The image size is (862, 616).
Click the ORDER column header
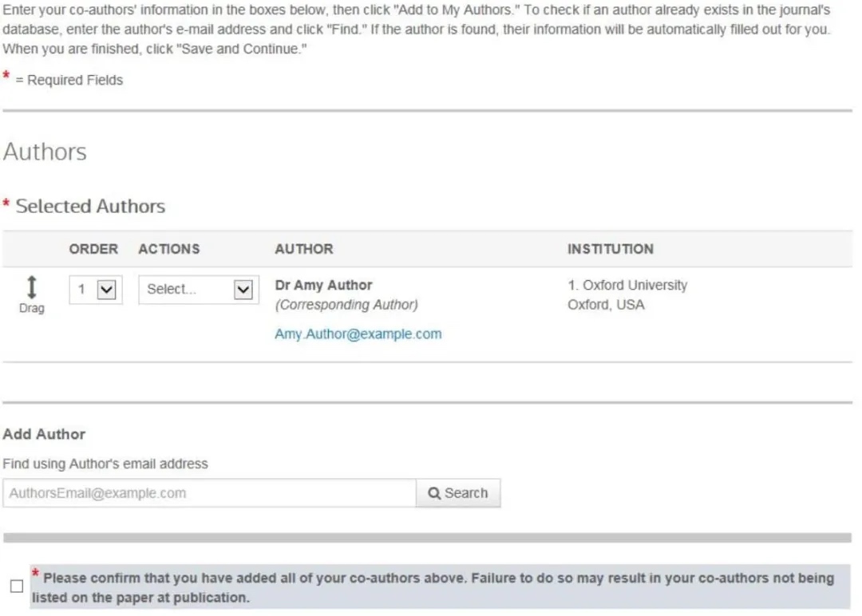click(x=93, y=249)
